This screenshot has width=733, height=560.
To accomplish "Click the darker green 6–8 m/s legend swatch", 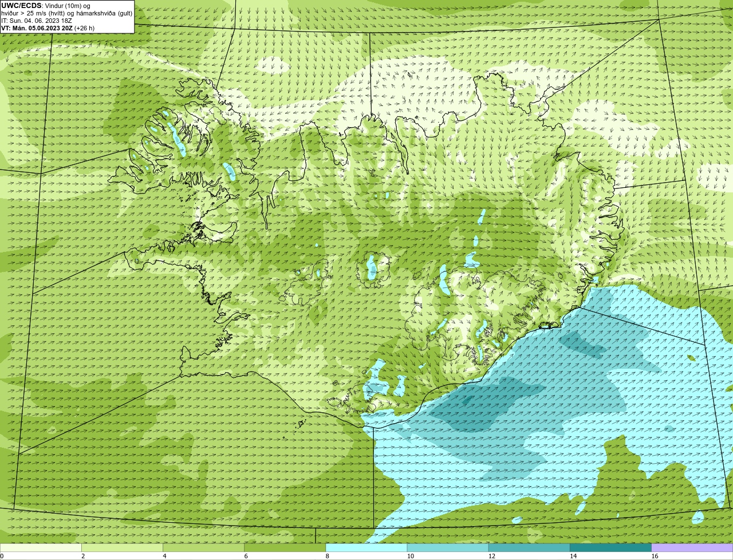I will tap(285, 547).
